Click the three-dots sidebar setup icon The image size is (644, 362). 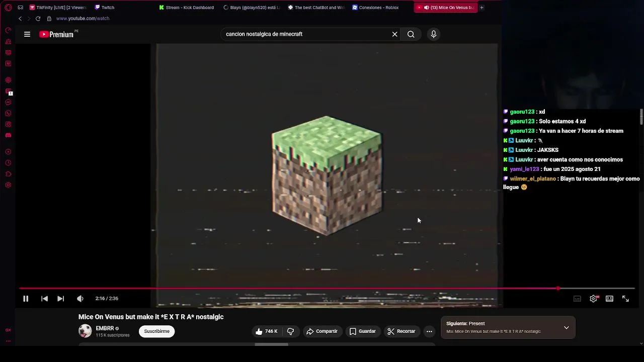pos(8,341)
